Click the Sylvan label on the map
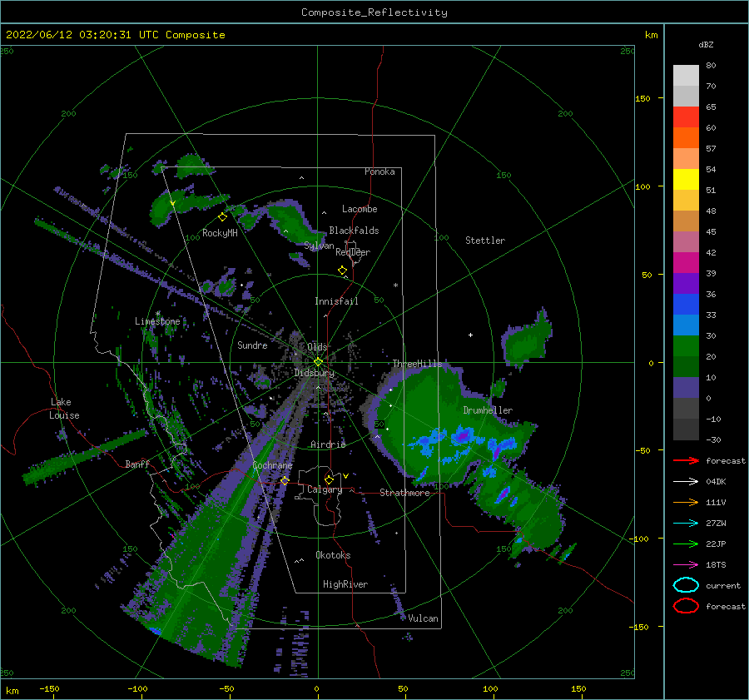The image size is (749, 700). 319,246
